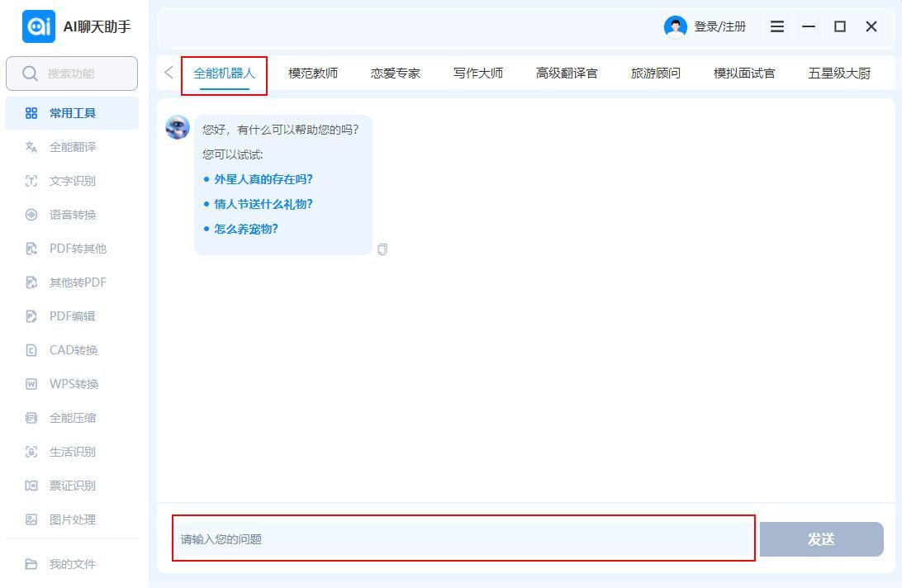Open 语音转换 sidebar label
This screenshot has height=588, width=902.
point(73,216)
